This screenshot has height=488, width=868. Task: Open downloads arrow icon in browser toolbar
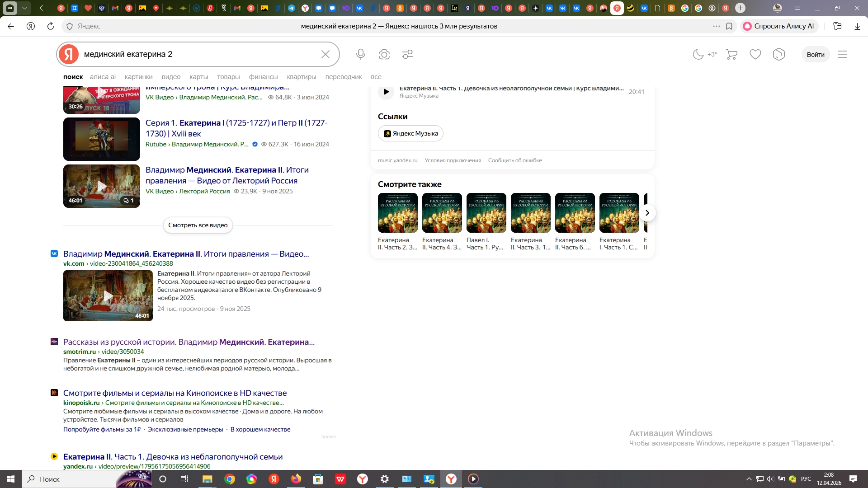[x=857, y=26]
